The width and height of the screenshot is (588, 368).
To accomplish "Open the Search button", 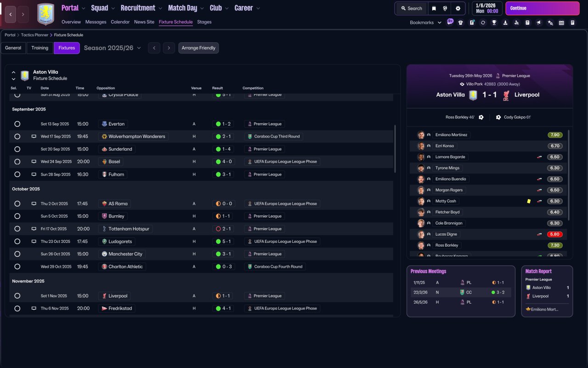I will coord(412,8).
